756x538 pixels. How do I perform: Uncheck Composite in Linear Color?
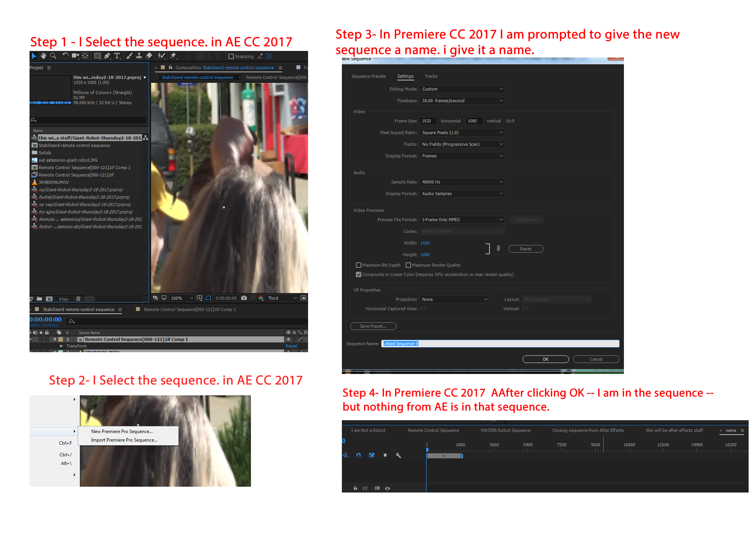pyautogui.click(x=359, y=274)
